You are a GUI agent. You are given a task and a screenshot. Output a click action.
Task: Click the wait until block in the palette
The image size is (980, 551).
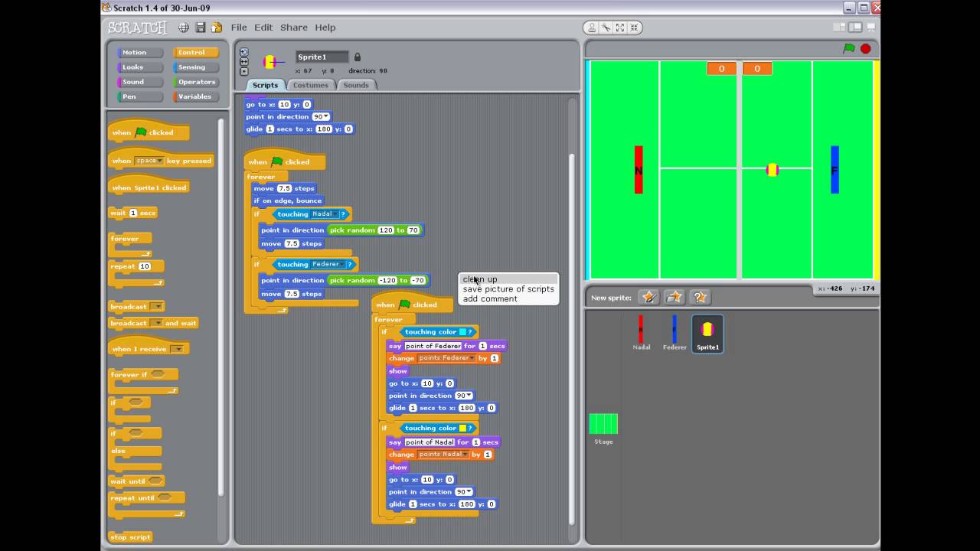pyautogui.click(x=138, y=481)
